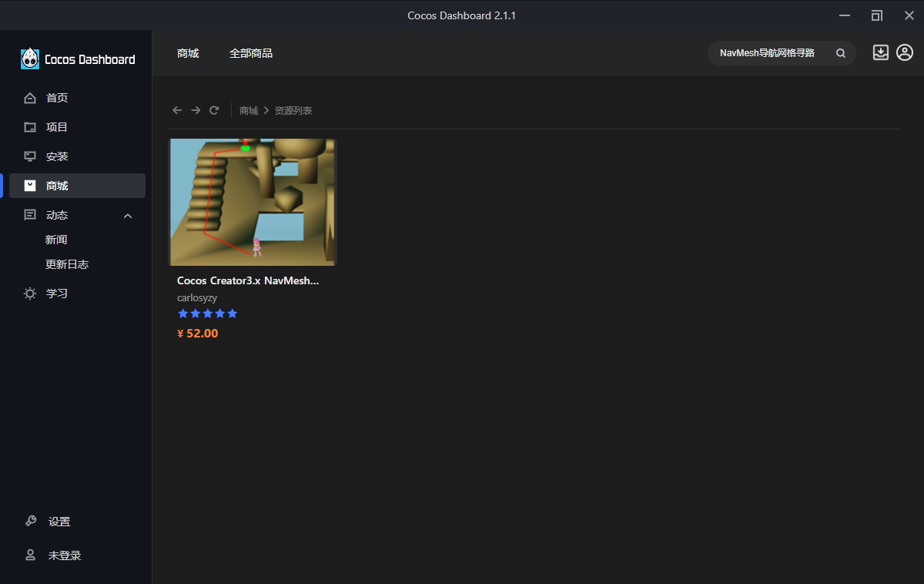Click the 安装 monitor icon in the sidebar
Screen dimensions: 924x584
tap(30, 156)
